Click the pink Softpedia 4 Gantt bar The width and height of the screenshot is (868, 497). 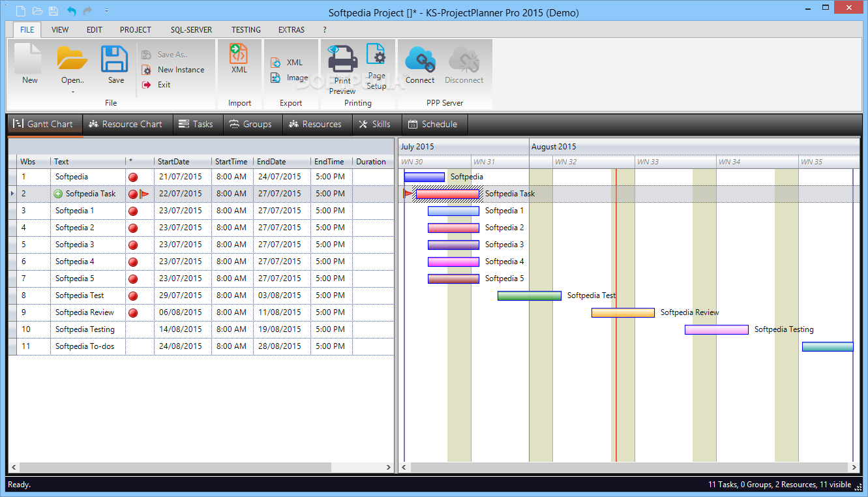click(453, 262)
